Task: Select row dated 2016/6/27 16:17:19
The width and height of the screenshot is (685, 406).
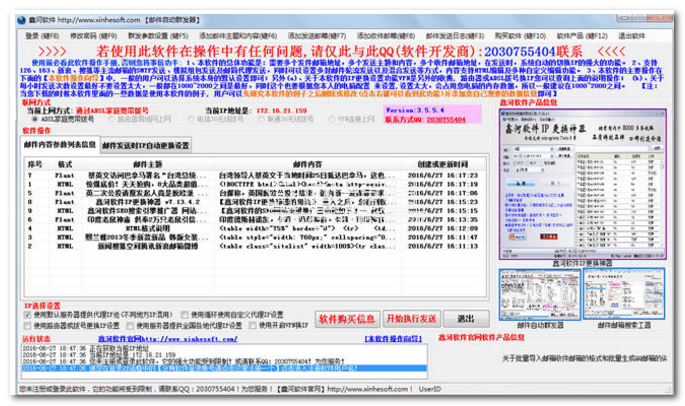Action: pos(256,184)
